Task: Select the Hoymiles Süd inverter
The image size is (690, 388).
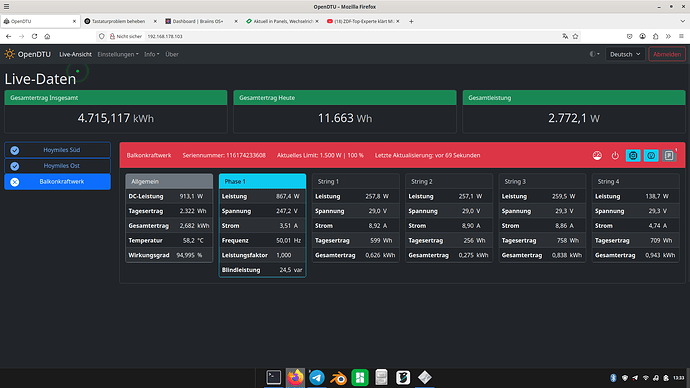Action: click(57, 150)
